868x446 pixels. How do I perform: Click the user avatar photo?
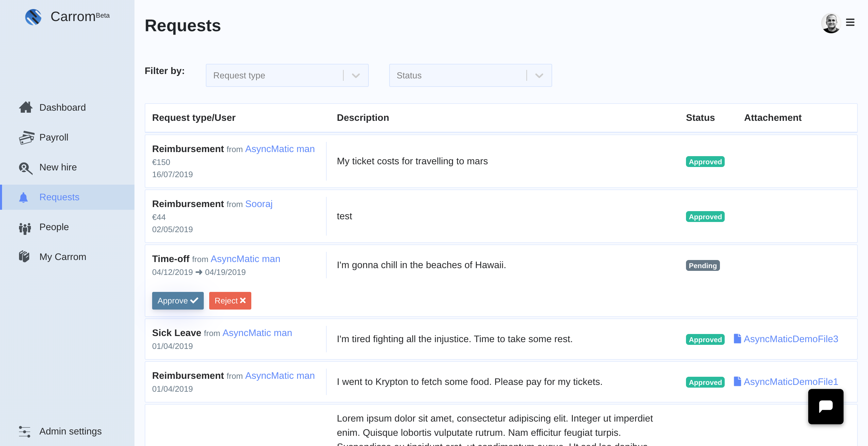(831, 23)
